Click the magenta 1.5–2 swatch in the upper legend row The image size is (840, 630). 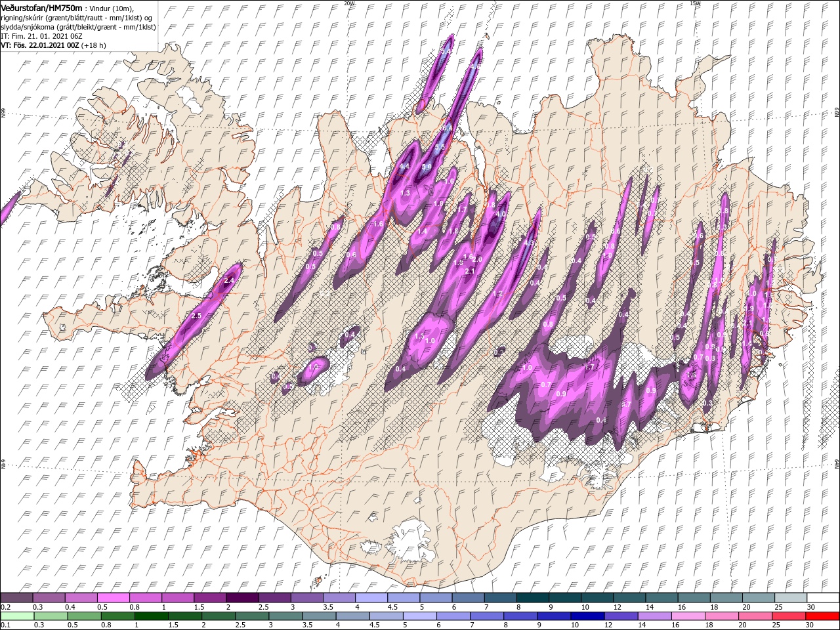[x=210, y=598]
